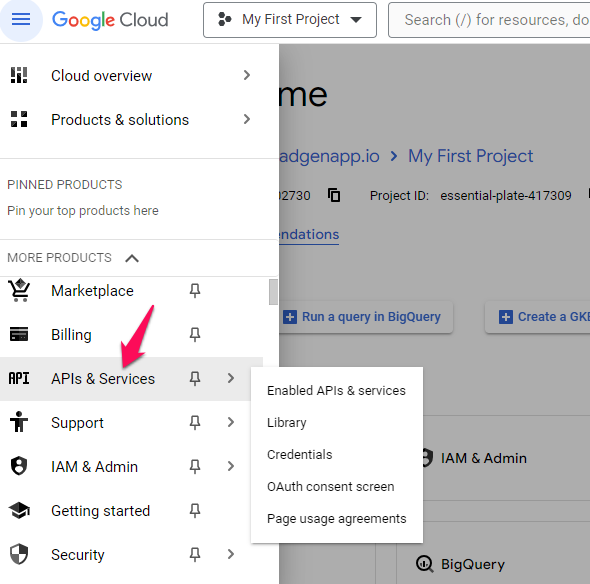Click the Google Cloud logo
This screenshot has width=590, height=584.
click(x=110, y=20)
